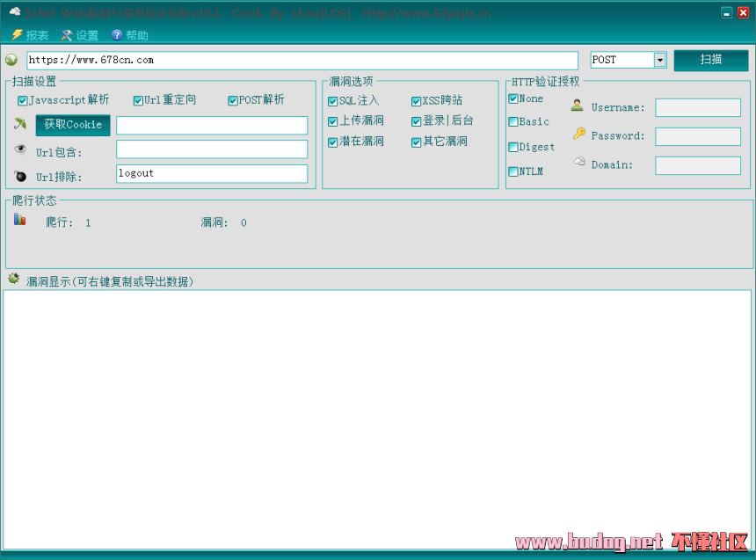Click the Domain input field

point(698,165)
